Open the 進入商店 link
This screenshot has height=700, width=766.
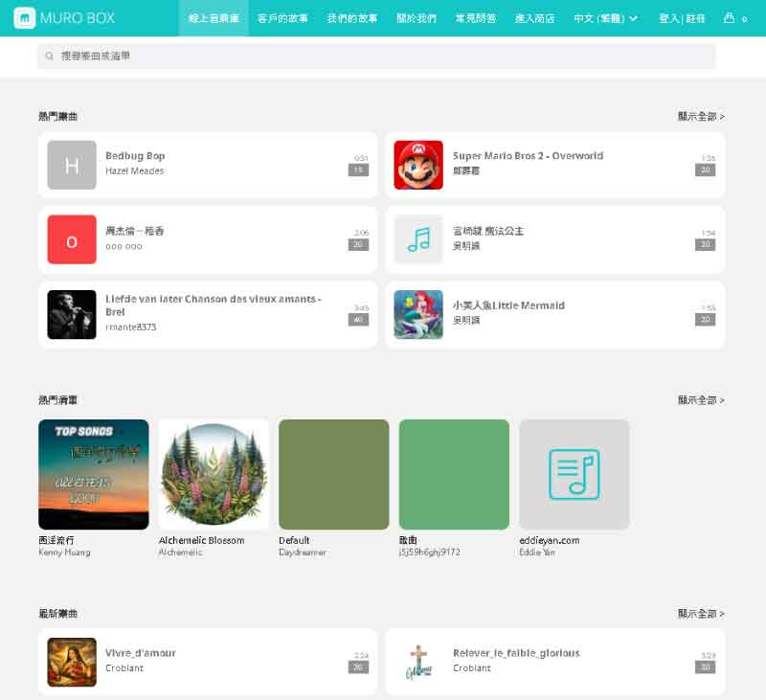[x=534, y=18]
